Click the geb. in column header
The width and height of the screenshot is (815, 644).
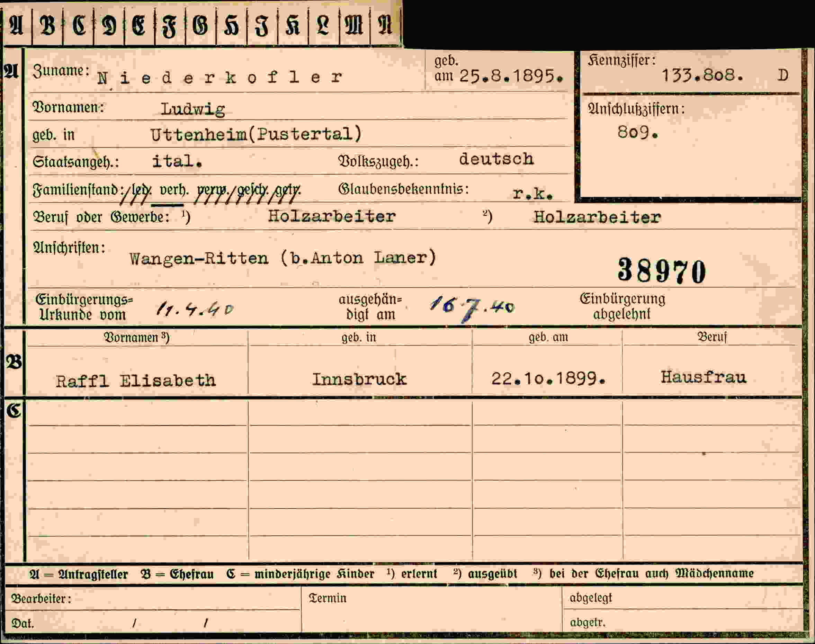[x=359, y=337]
